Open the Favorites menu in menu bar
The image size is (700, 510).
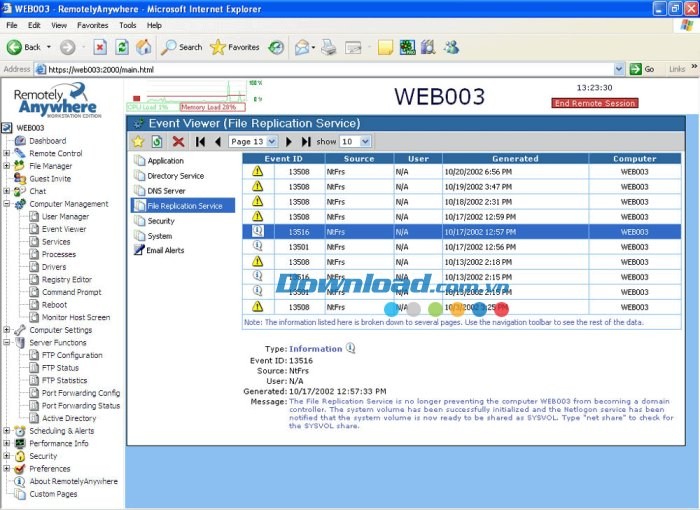93,25
